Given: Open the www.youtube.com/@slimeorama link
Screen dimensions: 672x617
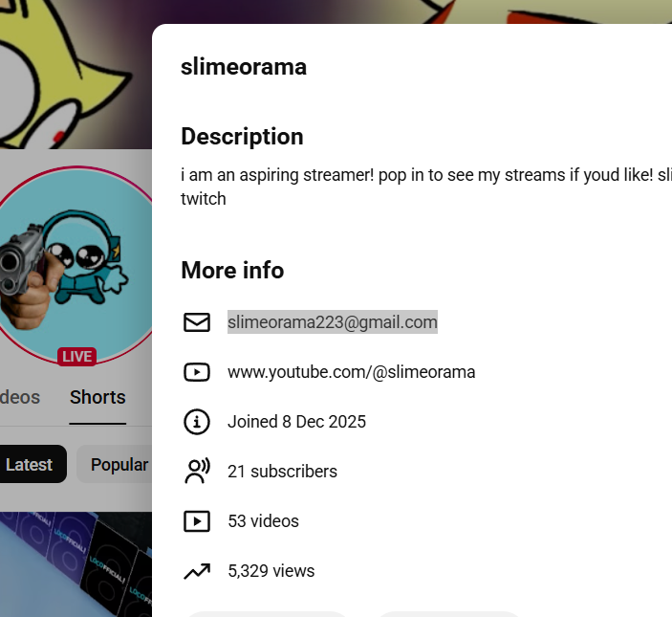Looking at the screenshot, I should pos(352,372).
